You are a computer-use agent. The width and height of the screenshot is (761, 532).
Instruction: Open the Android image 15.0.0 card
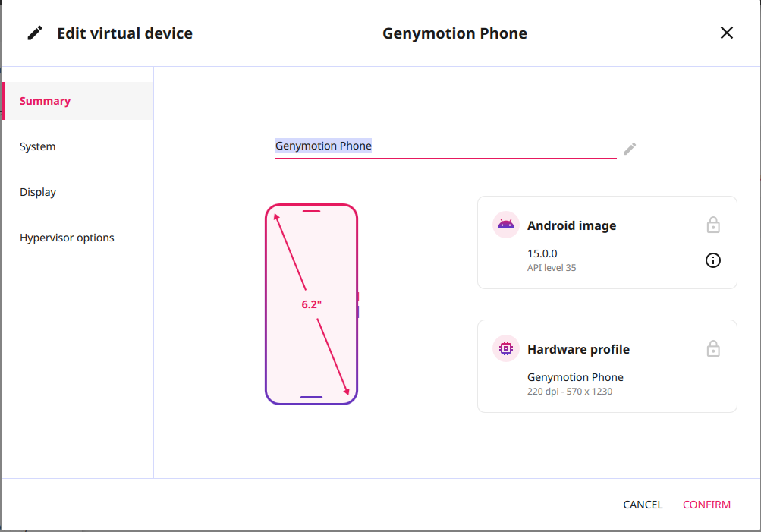(606, 242)
